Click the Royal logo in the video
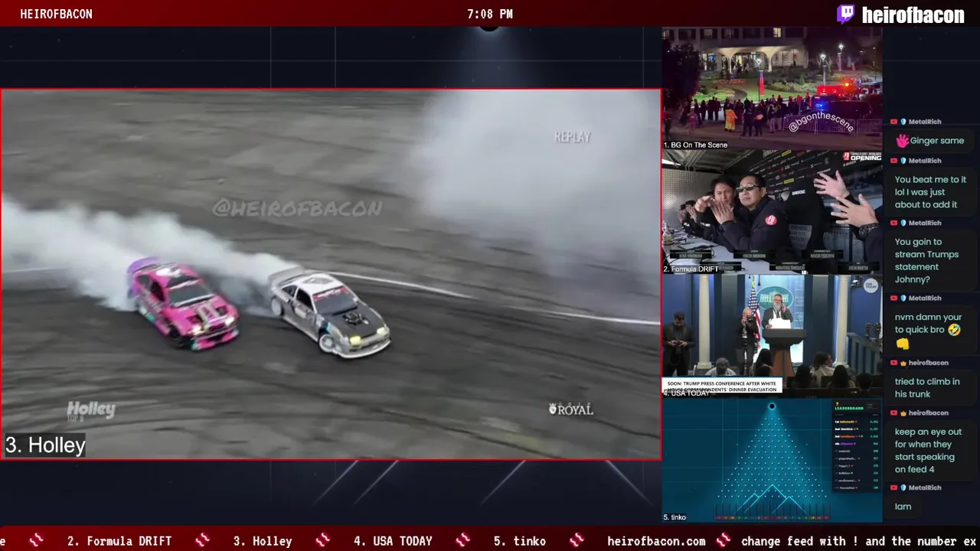Viewport: 980px width, 551px height. pyautogui.click(x=571, y=409)
